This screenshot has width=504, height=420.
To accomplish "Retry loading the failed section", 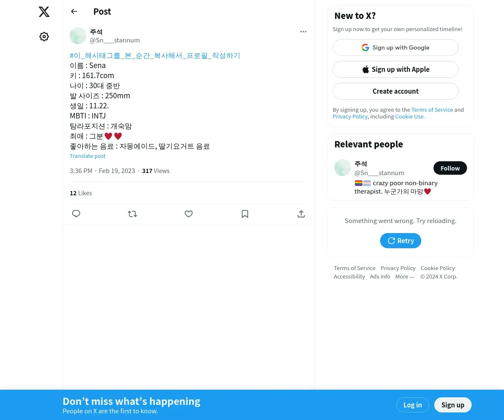I will coord(401,241).
